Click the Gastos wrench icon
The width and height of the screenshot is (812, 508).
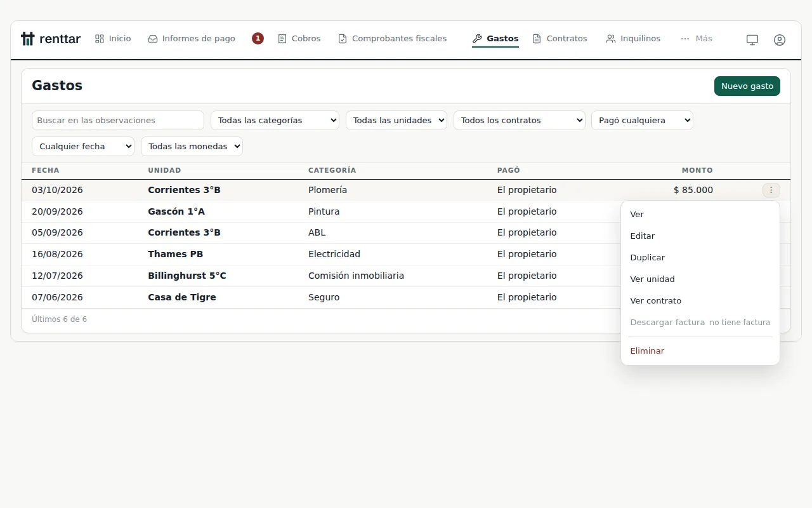click(x=478, y=39)
